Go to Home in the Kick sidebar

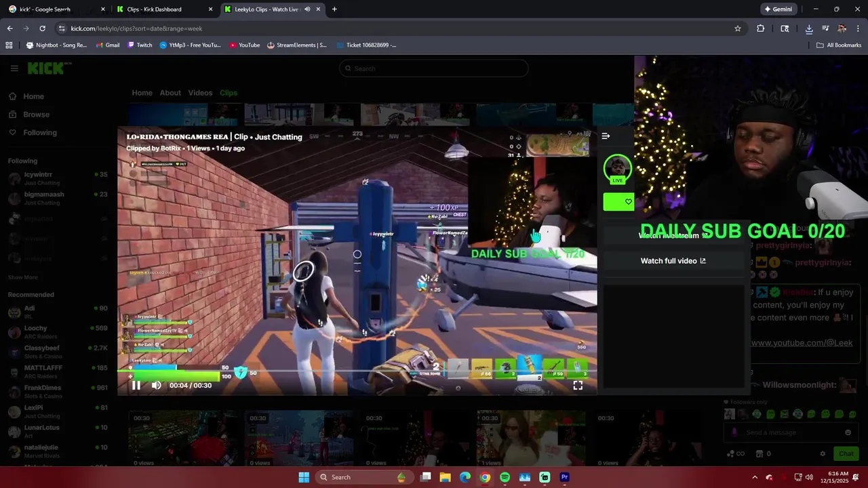tap(26, 96)
